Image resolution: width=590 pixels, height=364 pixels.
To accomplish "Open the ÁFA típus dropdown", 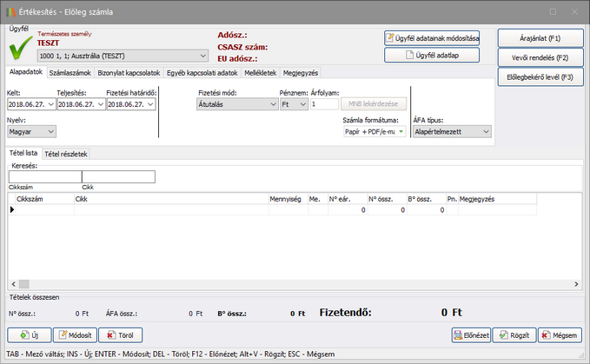I will click(485, 132).
